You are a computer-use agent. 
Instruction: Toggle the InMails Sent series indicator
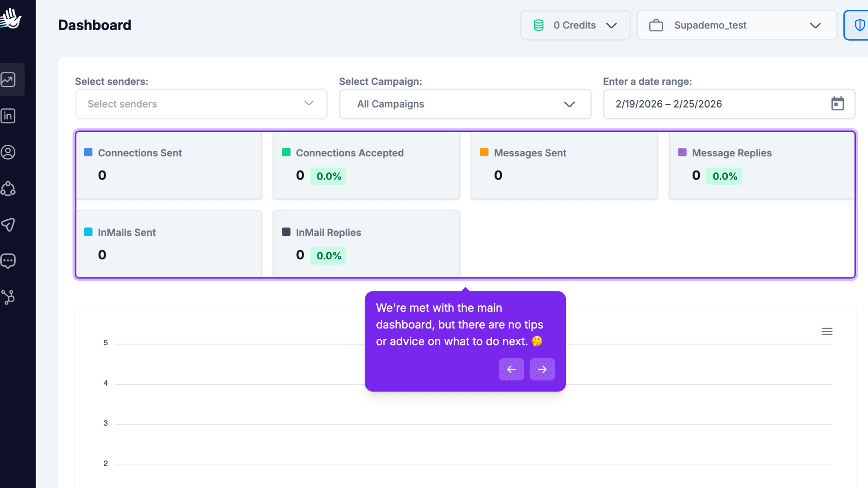coord(88,232)
